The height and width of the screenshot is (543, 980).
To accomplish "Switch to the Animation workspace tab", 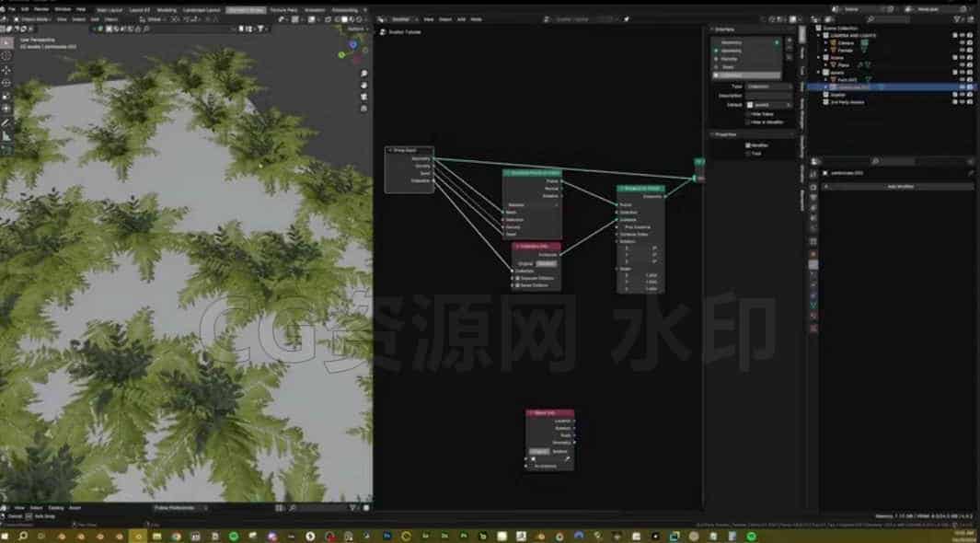I will (x=315, y=10).
